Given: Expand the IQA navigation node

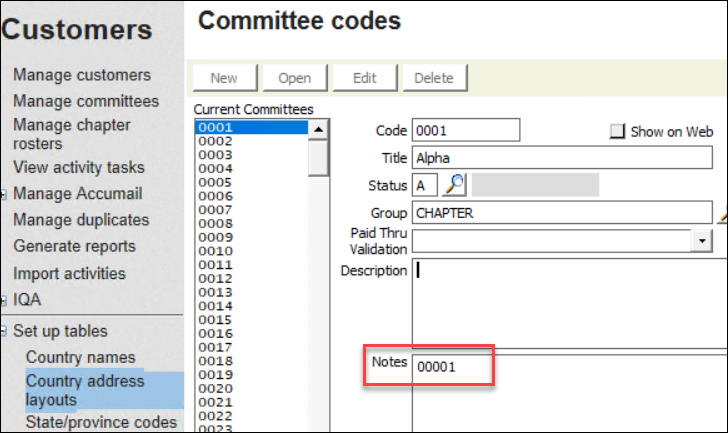Looking at the screenshot, I should point(5,300).
